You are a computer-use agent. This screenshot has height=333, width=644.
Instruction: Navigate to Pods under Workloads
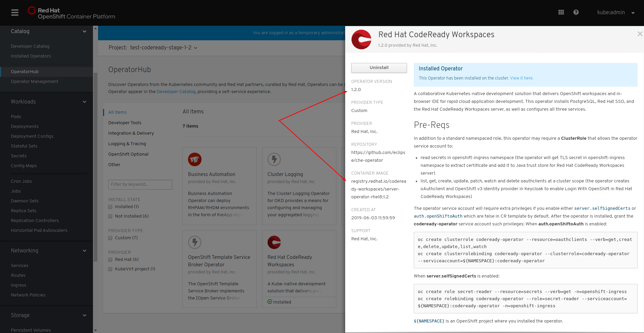pyautogui.click(x=16, y=117)
